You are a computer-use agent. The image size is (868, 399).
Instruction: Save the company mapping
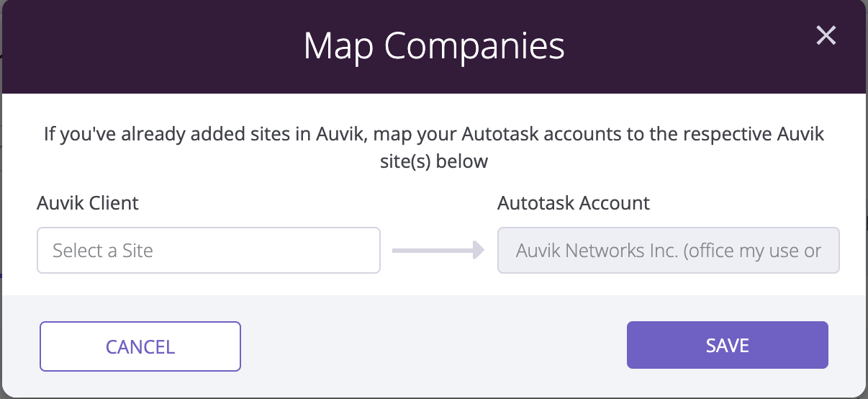(x=728, y=345)
